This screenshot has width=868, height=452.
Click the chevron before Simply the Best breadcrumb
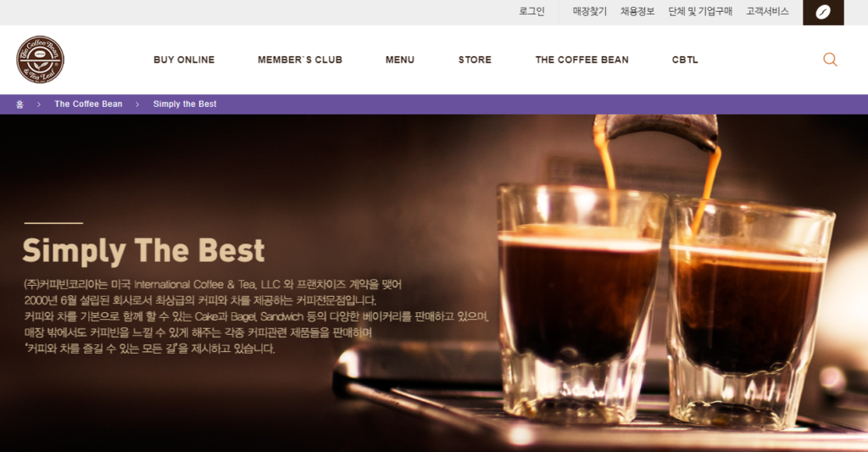click(x=137, y=104)
